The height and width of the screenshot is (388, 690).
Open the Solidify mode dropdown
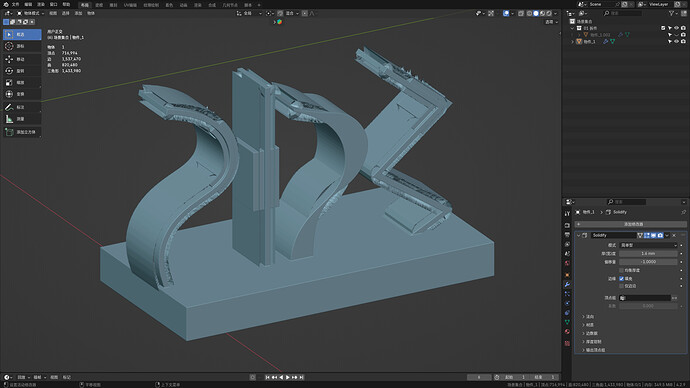point(648,245)
